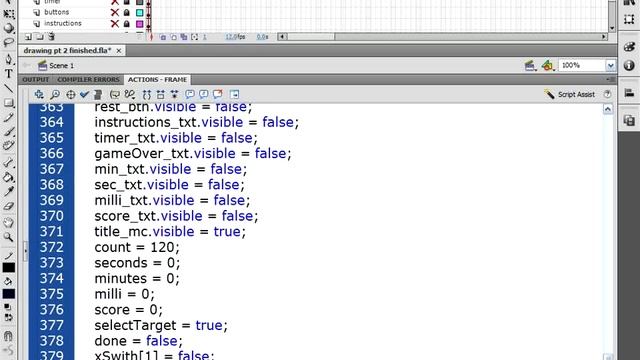The image size is (640, 360).
Task: Click Apply line comment icon
Action: click(204, 94)
